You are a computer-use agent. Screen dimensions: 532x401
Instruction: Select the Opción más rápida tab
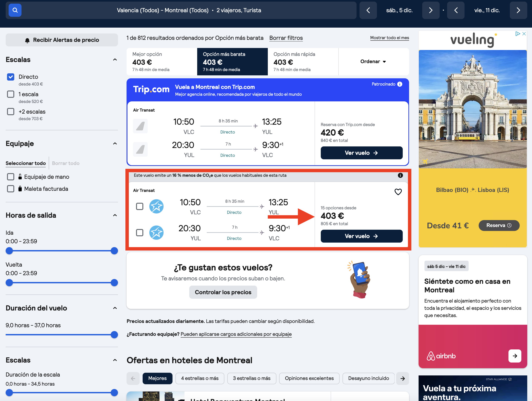point(303,62)
